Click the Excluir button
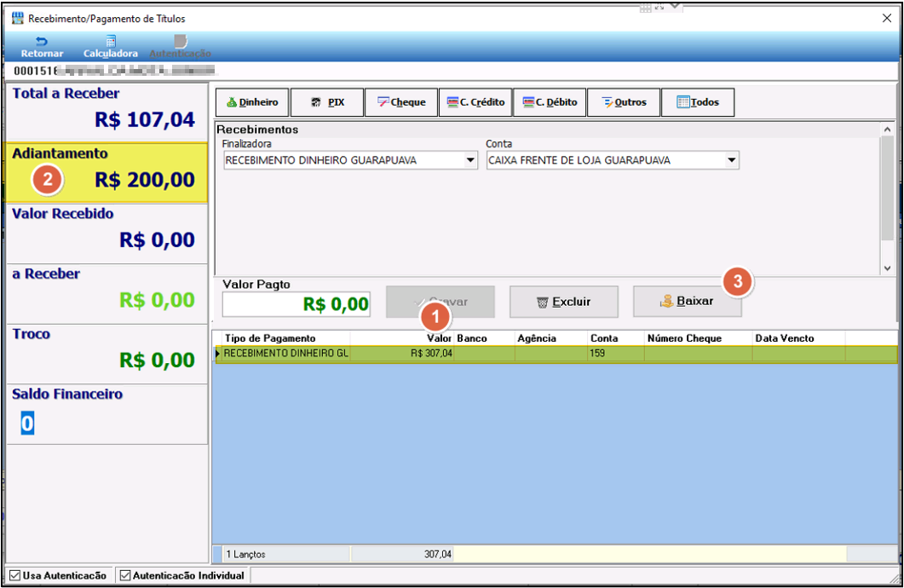The height and width of the screenshot is (588, 904). pyautogui.click(x=564, y=302)
